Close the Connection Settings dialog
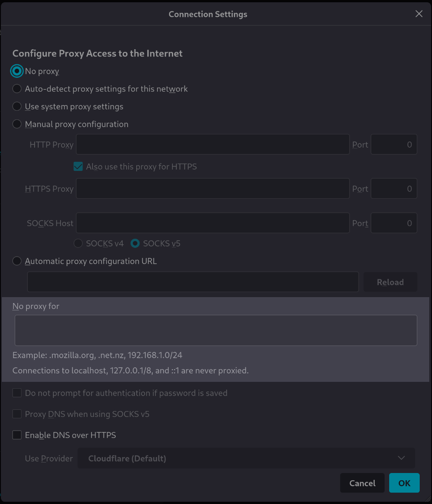The image size is (432, 504). pos(418,14)
